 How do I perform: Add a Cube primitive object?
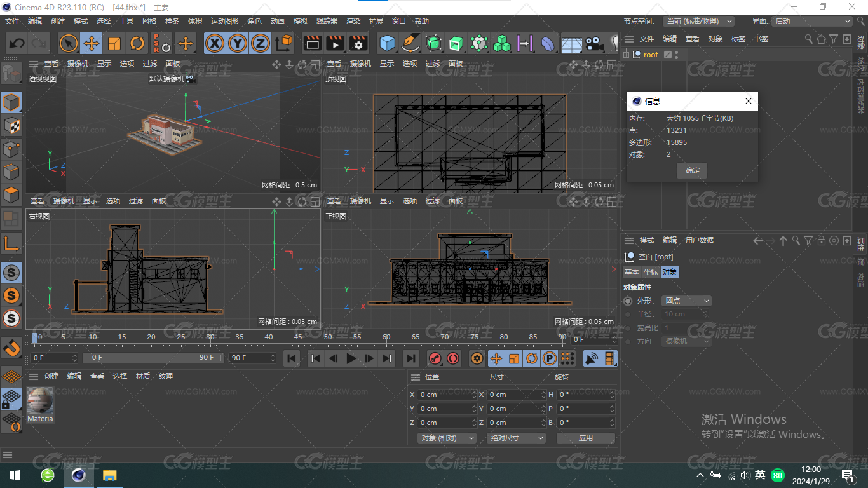click(387, 43)
